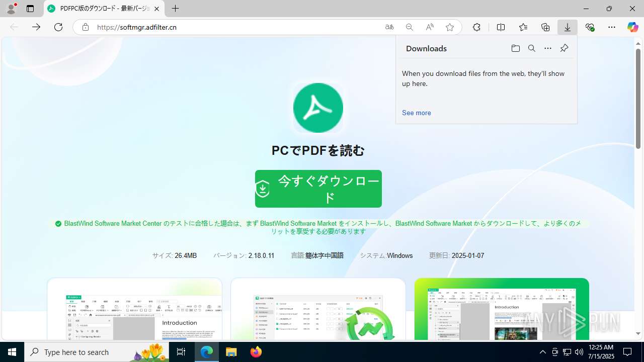Open File Explorer from taskbar
Screen dimensions: 644x362
point(231,352)
